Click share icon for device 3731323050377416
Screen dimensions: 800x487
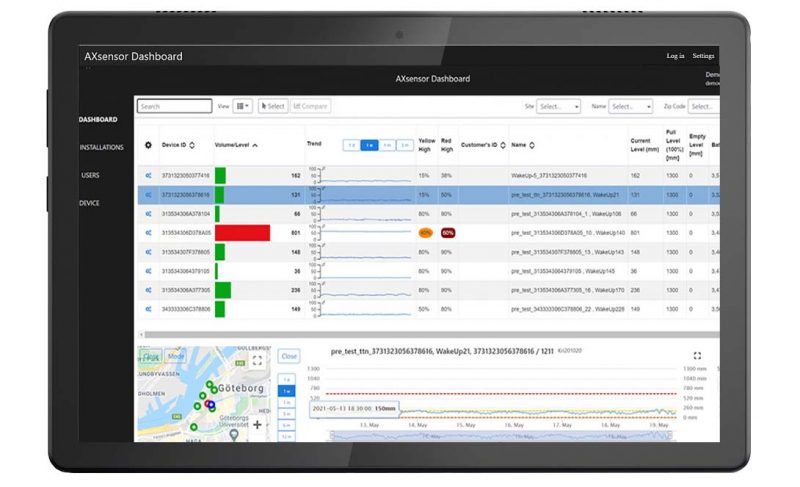[x=148, y=175]
